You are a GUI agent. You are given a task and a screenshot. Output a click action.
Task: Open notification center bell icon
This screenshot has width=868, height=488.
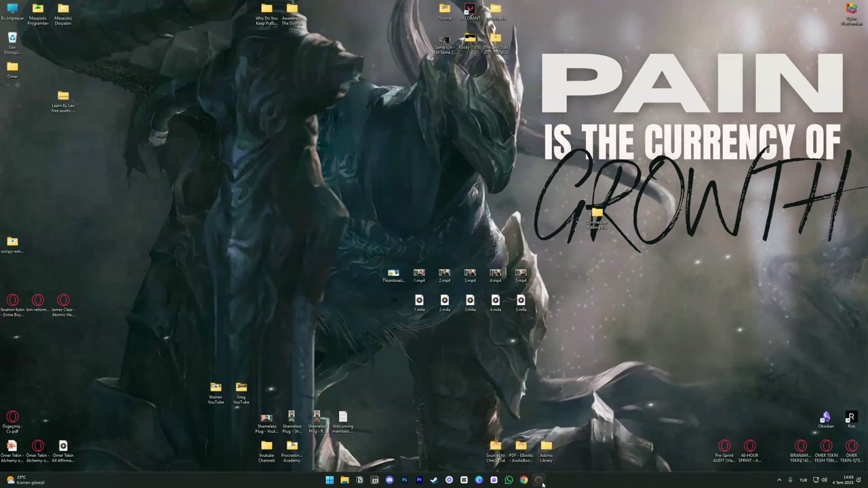[859, 480]
